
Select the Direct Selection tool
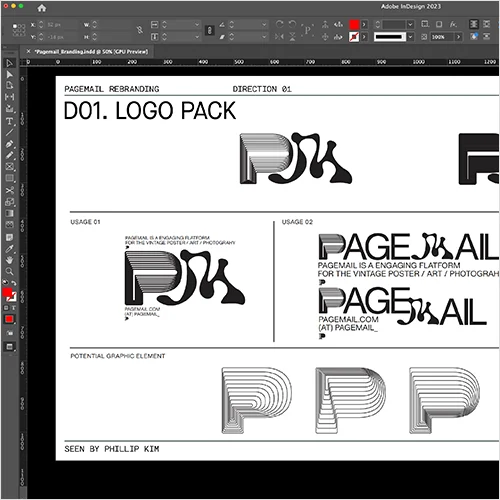(9, 74)
